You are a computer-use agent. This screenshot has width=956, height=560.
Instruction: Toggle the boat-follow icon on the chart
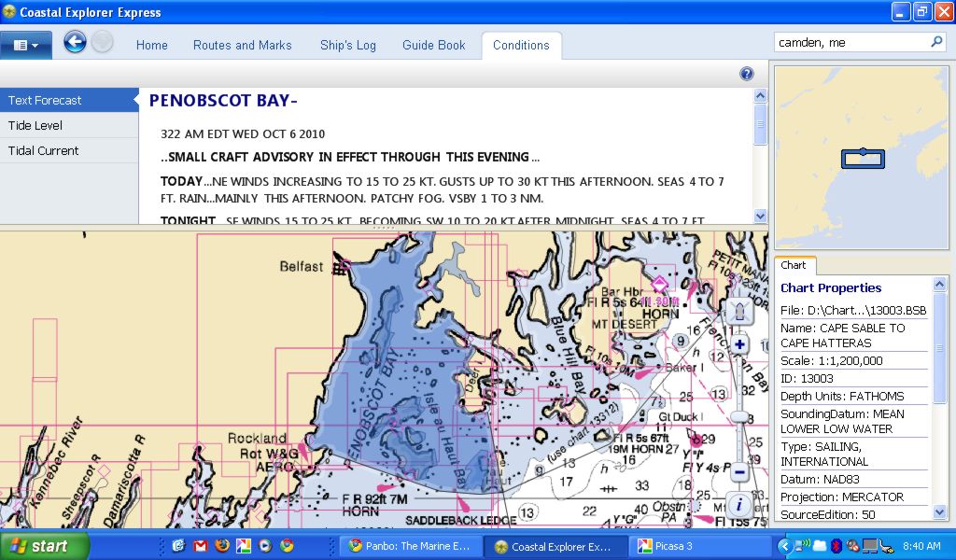point(739,312)
